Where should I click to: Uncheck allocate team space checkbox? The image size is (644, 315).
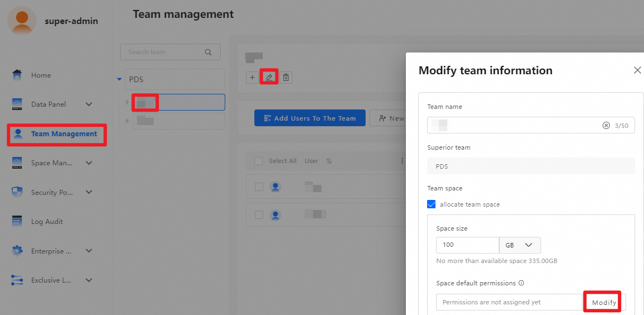click(x=431, y=204)
